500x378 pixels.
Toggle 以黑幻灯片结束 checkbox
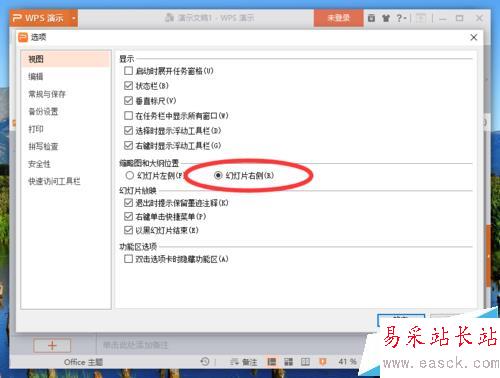[128, 230]
